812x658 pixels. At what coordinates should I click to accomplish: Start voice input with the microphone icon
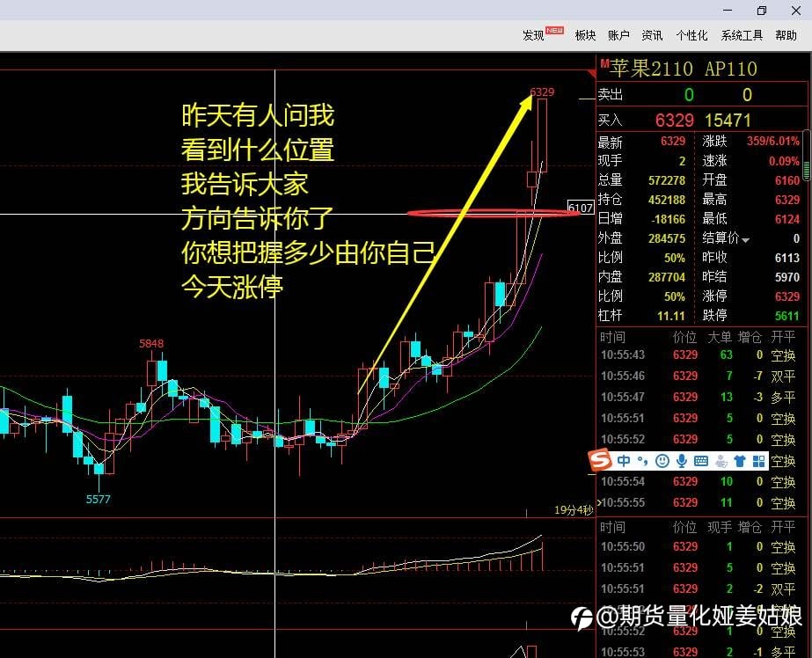tap(682, 461)
